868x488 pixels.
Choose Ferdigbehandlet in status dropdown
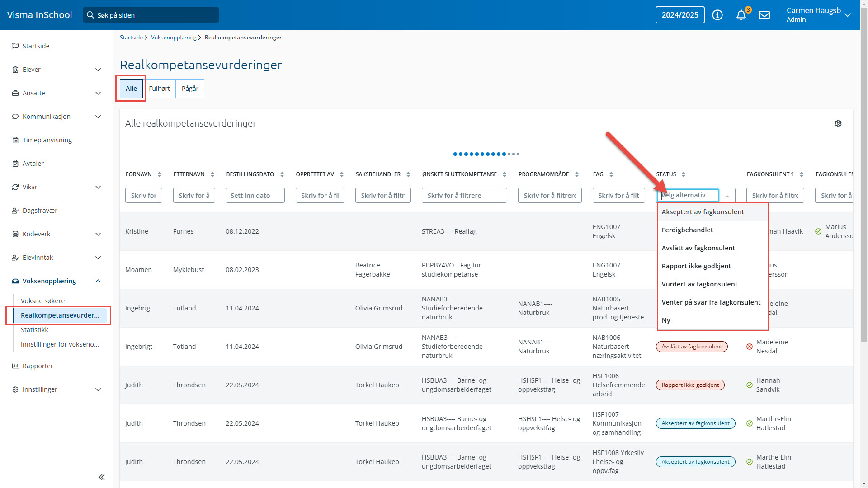tap(687, 230)
